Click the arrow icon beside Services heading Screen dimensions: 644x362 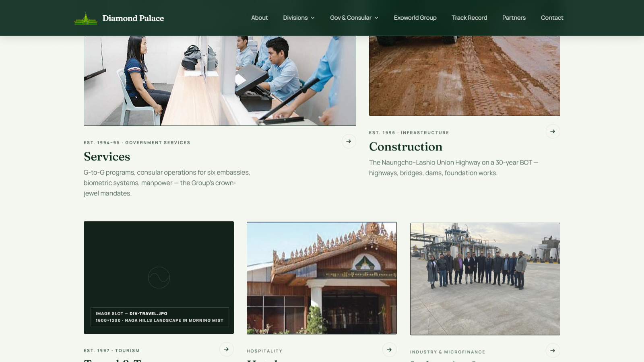coord(349,141)
